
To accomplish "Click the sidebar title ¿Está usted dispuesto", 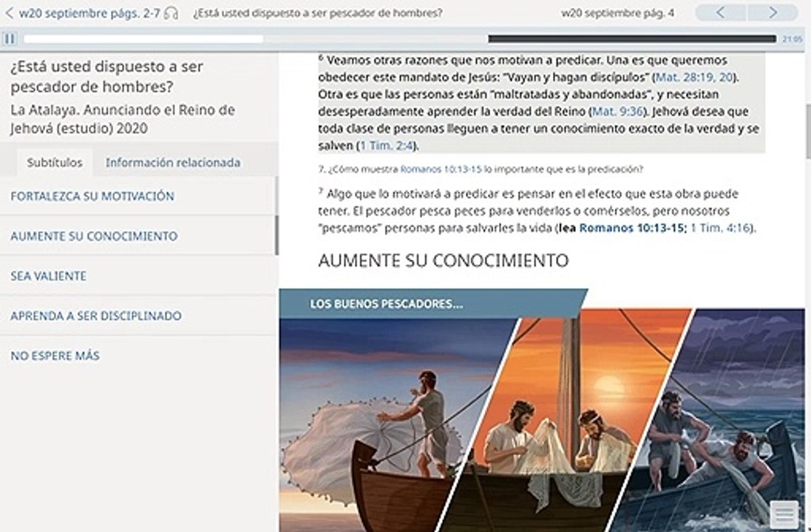I will 106,77.
